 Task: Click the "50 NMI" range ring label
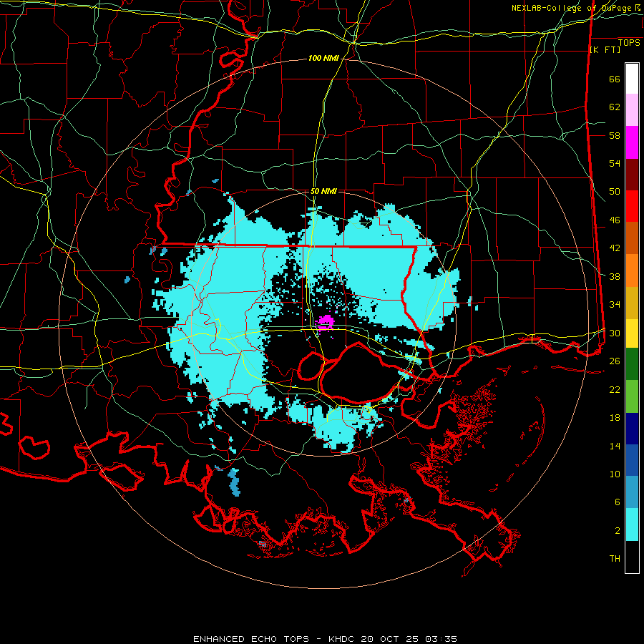click(x=323, y=191)
